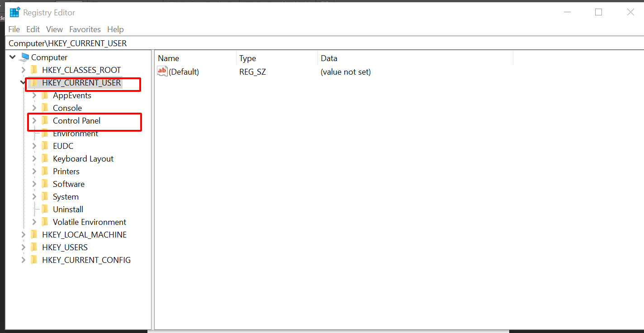
Task: Select the Software key label
Action: [x=69, y=184]
